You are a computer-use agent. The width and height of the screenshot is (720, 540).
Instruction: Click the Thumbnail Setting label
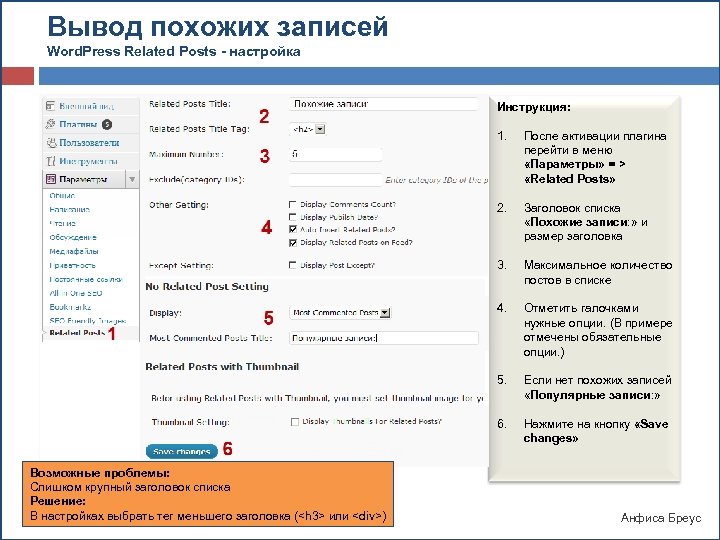(x=191, y=422)
